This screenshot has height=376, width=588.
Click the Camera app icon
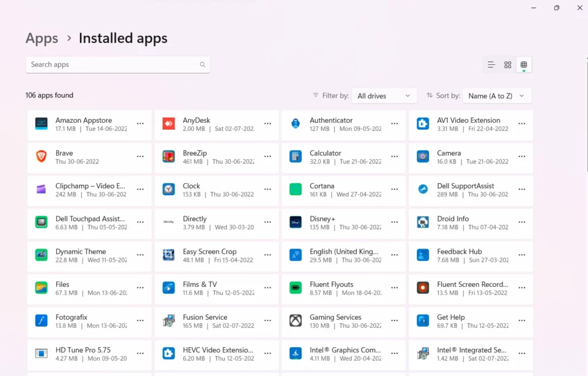coord(423,156)
